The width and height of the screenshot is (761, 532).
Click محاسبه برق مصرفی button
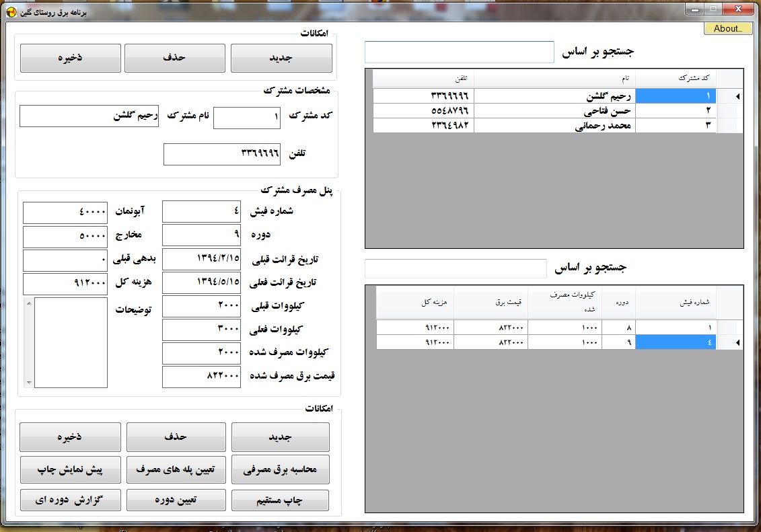coord(281,469)
